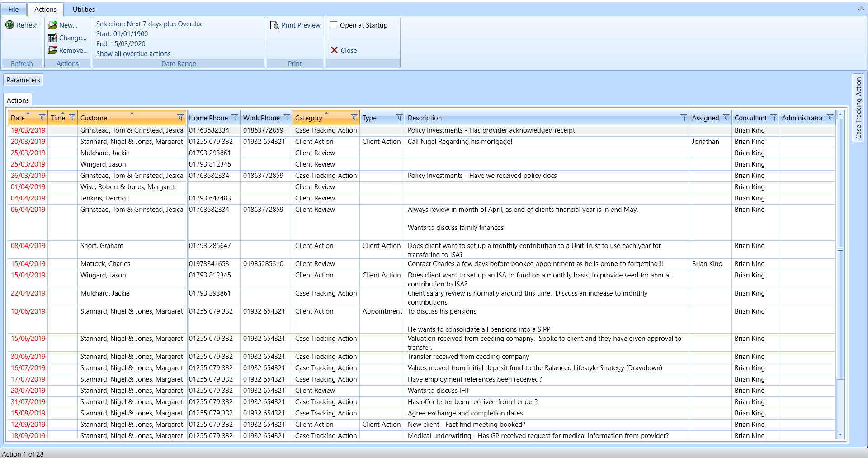The image size is (868, 458).
Task: Click the scroll down arrow of grid
Action: click(x=840, y=435)
